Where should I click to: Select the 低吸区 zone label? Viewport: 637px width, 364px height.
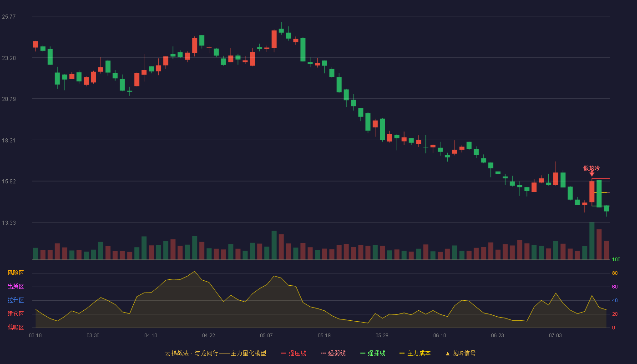click(x=15, y=327)
